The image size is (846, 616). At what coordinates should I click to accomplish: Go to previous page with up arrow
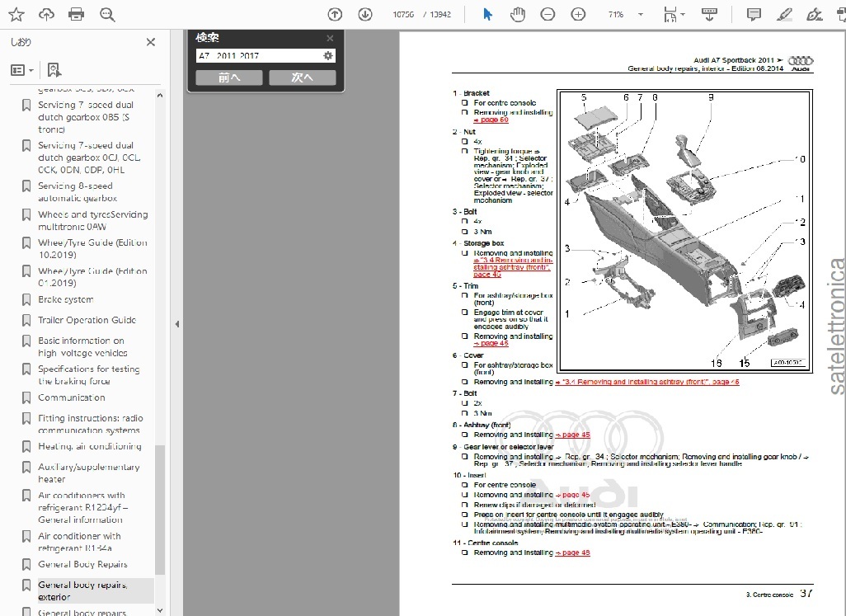[335, 15]
